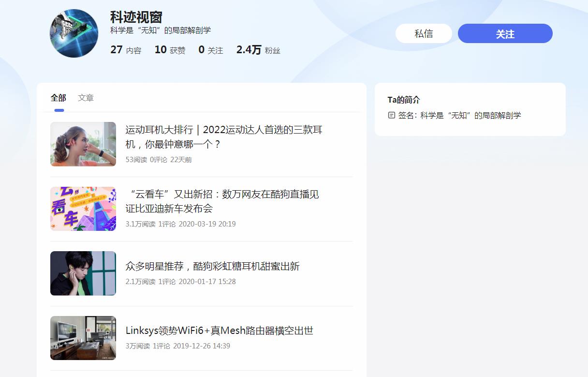Viewport: 588px width, 377px height.
Task: Click the 53阅读 read count
Action: (x=136, y=160)
